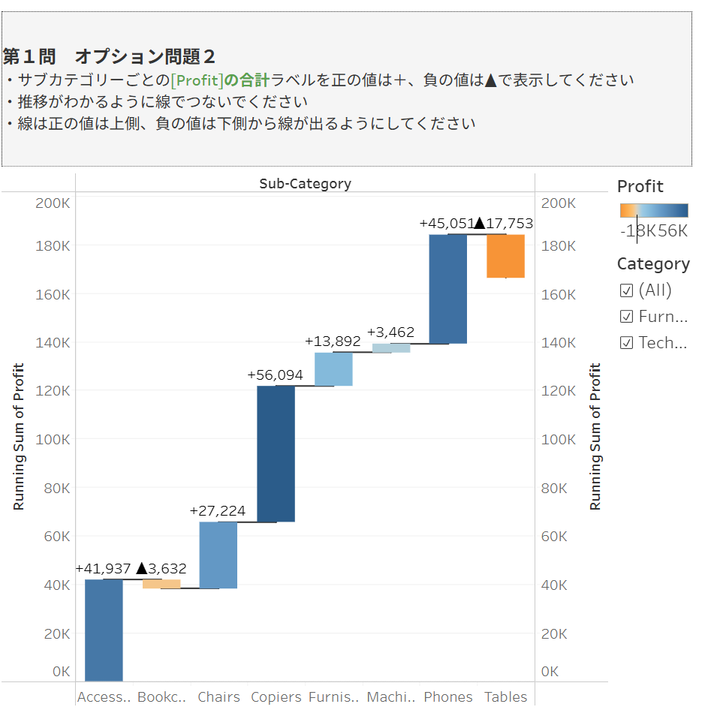The height and width of the screenshot is (728, 702).
Task: Click the Profit color gradient legend
Action: 653,211
